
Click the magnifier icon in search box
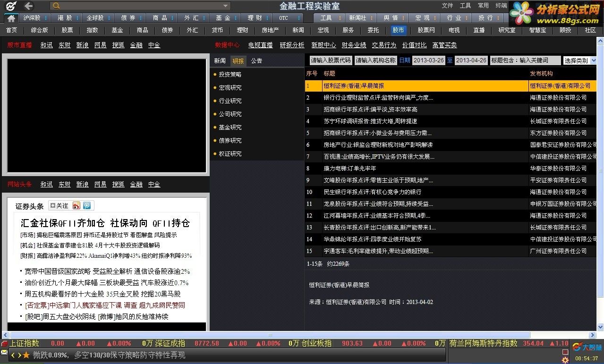[57, 6]
